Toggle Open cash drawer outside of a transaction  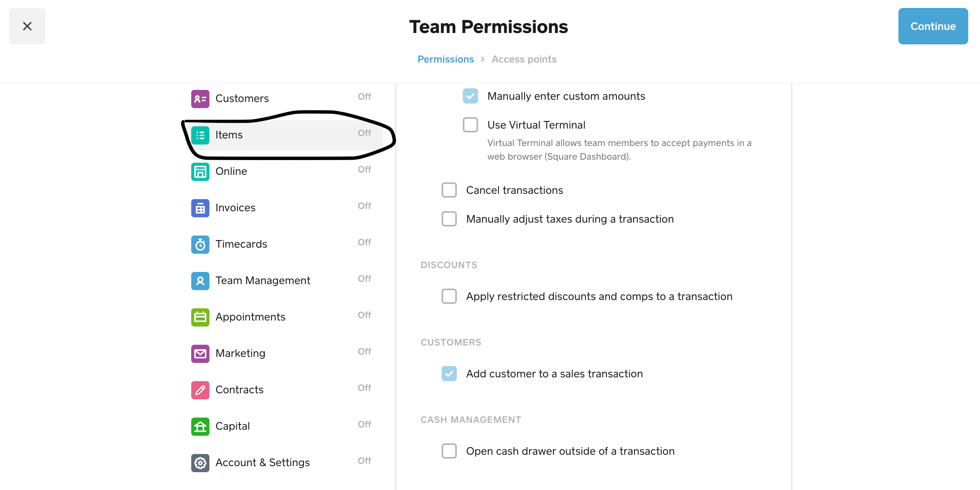coord(449,451)
